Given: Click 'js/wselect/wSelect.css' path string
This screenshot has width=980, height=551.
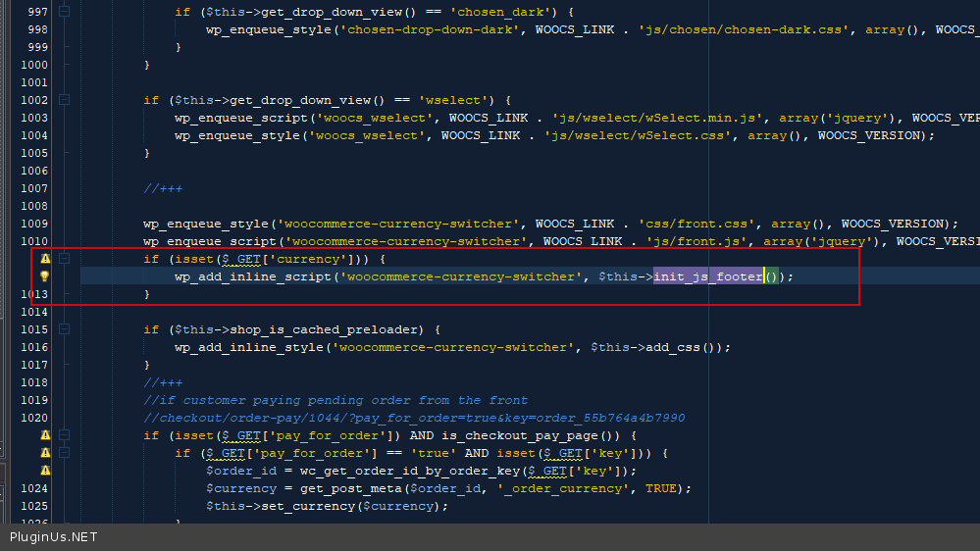Looking at the screenshot, I should 638,135.
